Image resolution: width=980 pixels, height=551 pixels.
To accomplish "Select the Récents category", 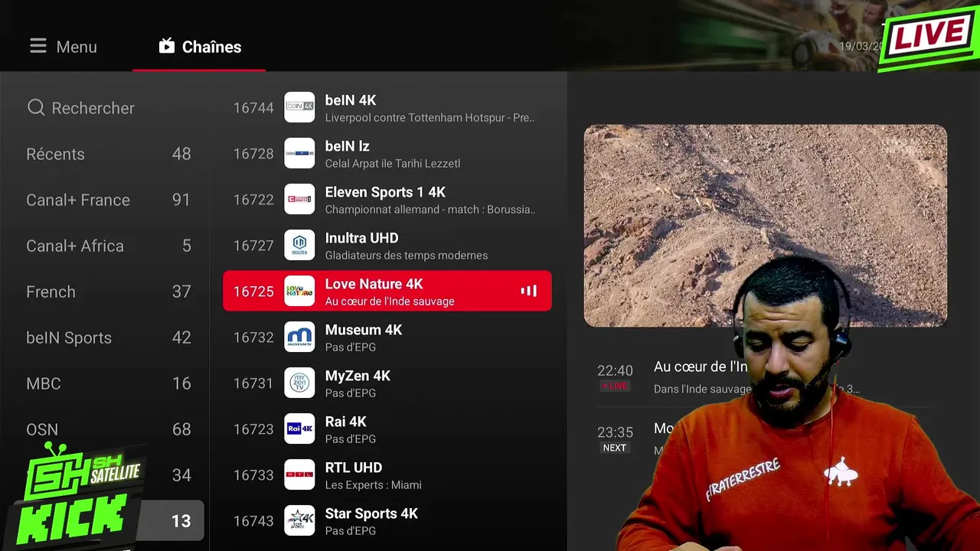I will coord(108,154).
